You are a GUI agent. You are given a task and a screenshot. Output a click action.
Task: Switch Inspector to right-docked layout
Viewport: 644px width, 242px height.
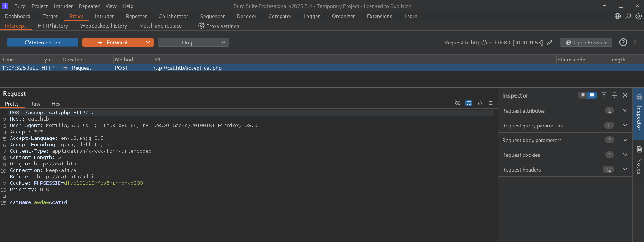pyautogui.click(x=592, y=95)
